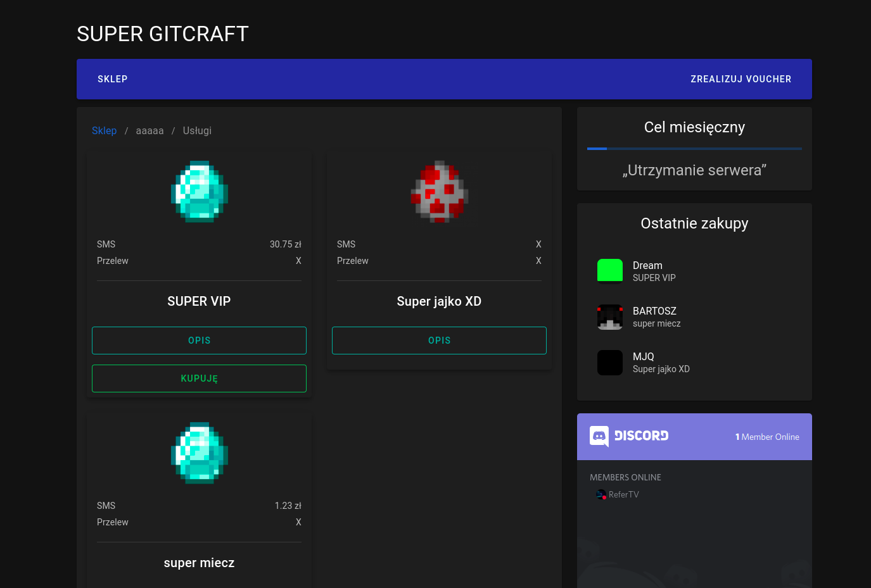Click the Super jajko XD egg icon
Screen dimensions: 871x588
click(x=439, y=191)
